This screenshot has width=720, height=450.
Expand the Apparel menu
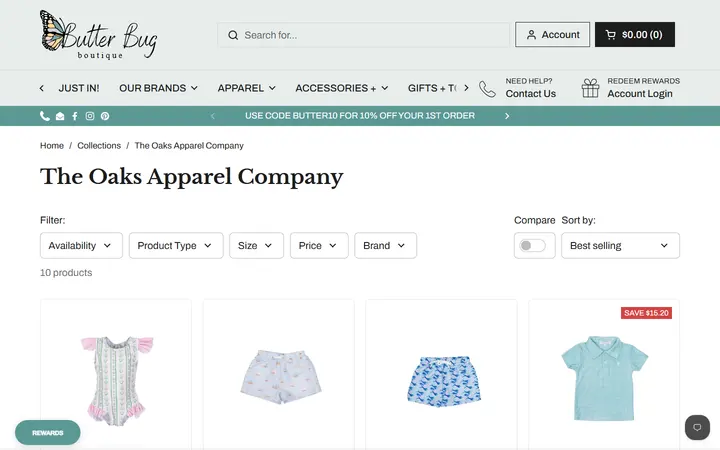[246, 88]
